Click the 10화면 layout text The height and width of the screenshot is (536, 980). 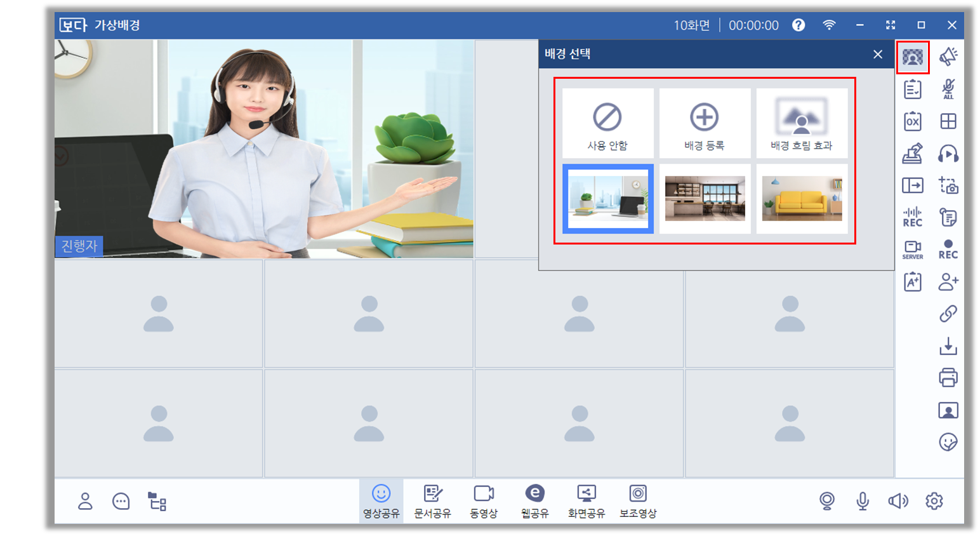click(x=692, y=25)
